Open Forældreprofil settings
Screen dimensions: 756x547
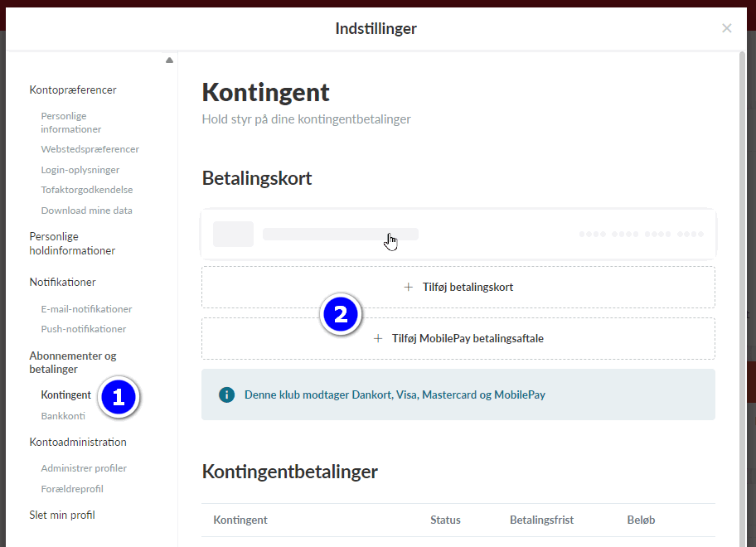click(72, 489)
